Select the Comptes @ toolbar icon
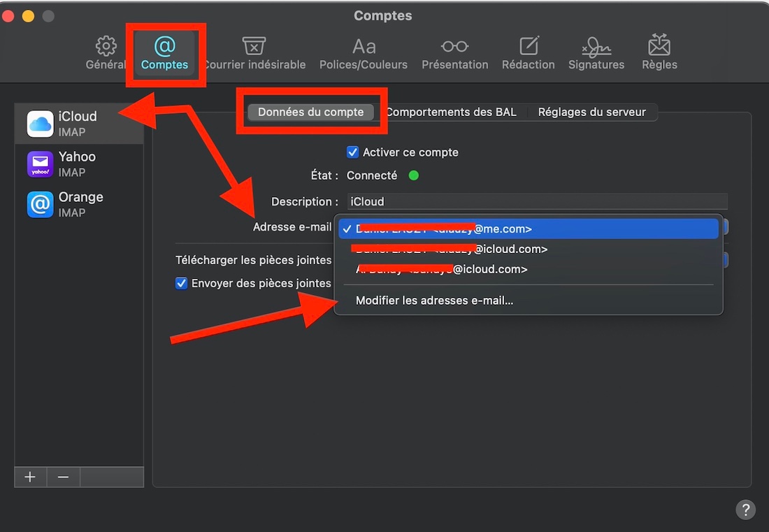Viewport: 769px width, 532px height. 165,47
